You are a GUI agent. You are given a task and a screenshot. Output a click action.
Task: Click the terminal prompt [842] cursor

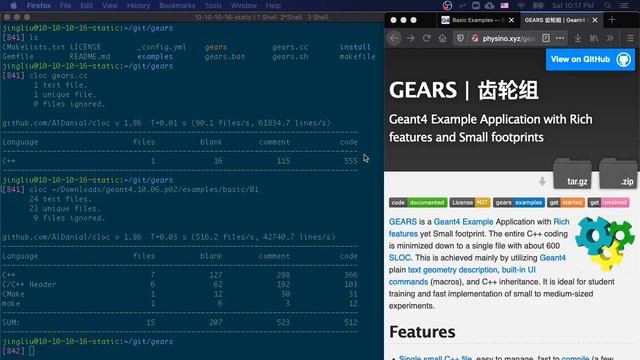coord(32,351)
